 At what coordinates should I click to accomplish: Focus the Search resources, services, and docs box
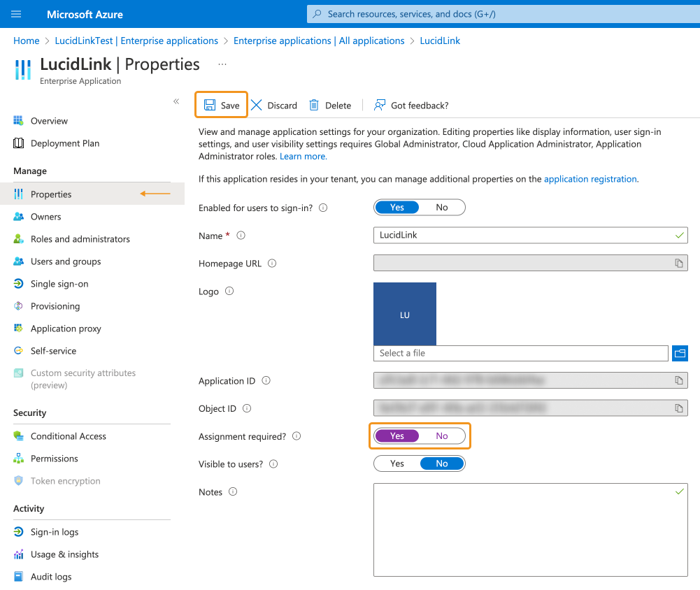pyautogui.click(x=503, y=14)
